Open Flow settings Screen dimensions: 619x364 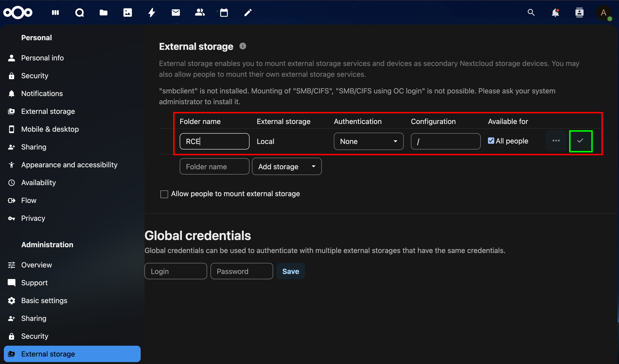pos(72,201)
